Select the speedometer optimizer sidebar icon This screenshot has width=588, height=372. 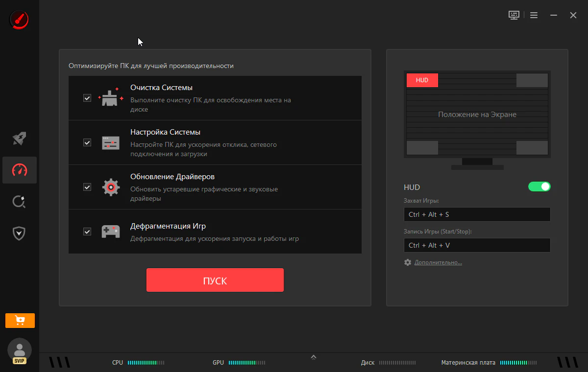[20, 170]
